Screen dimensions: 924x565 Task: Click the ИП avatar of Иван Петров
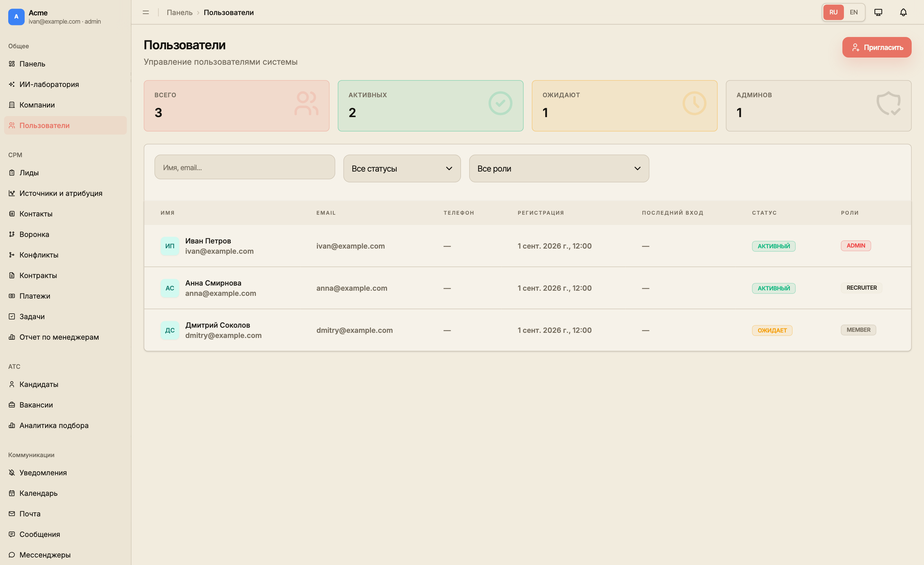click(x=170, y=246)
